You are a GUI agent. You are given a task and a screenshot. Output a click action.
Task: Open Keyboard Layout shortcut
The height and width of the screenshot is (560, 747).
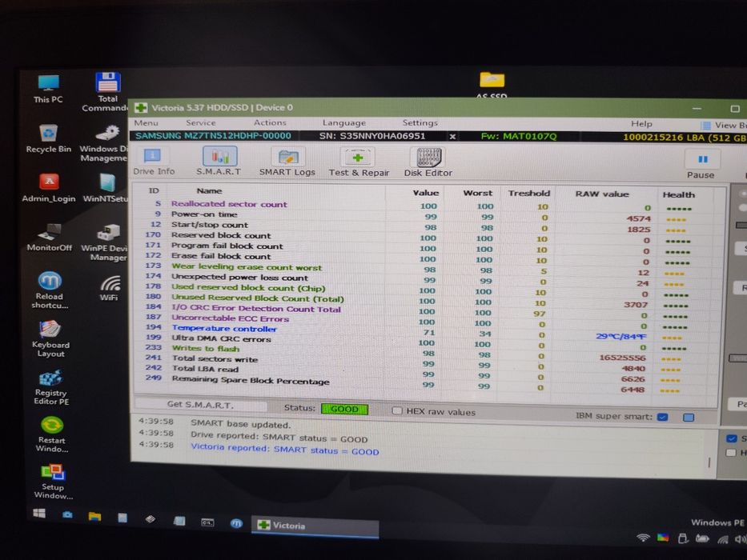(50, 339)
